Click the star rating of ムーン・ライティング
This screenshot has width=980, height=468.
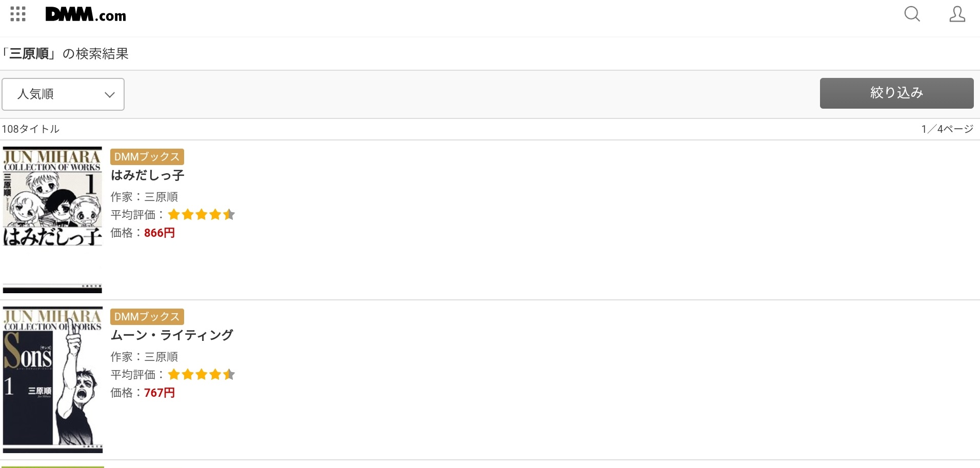click(201, 374)
